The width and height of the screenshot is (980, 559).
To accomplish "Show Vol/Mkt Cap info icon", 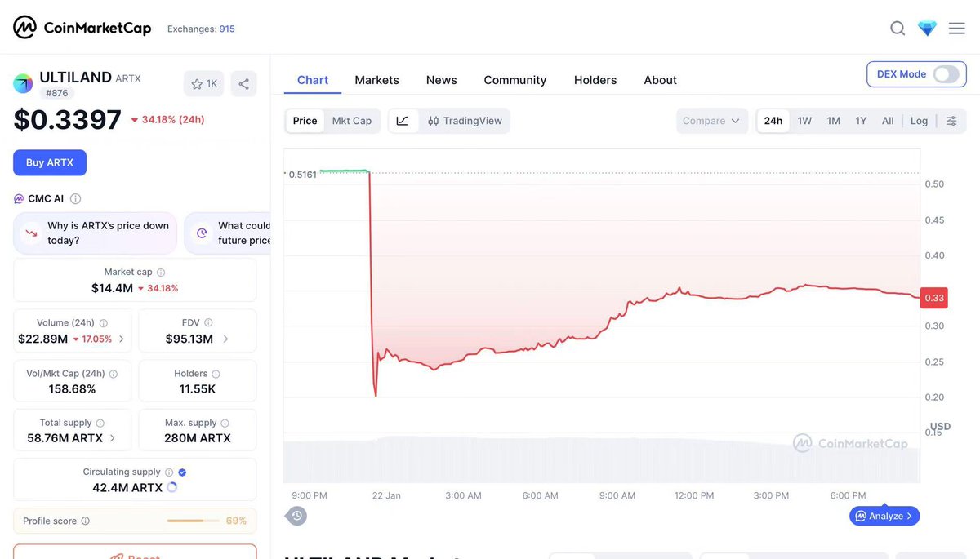I will pos(114,374).
